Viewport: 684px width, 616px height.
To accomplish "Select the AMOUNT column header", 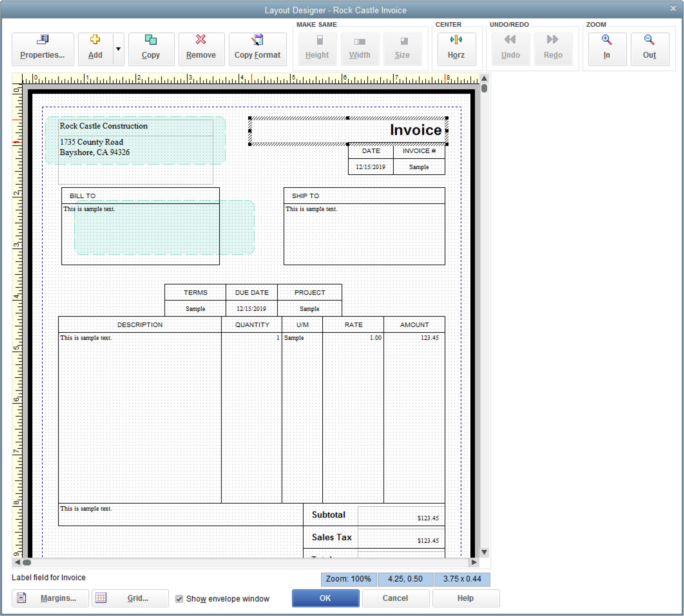I will pyautogui.click(x=414, y=325).
